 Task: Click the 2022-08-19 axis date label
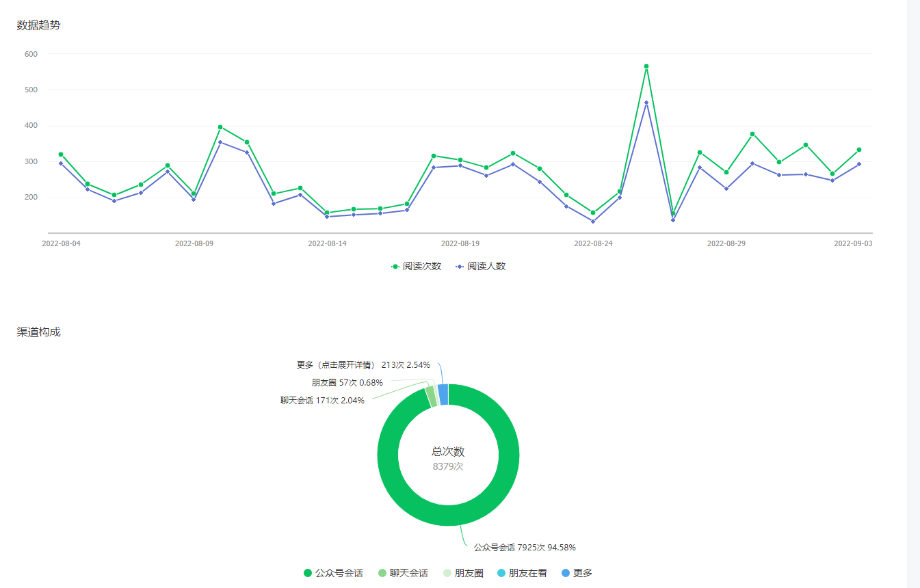(x=460, y=243)
